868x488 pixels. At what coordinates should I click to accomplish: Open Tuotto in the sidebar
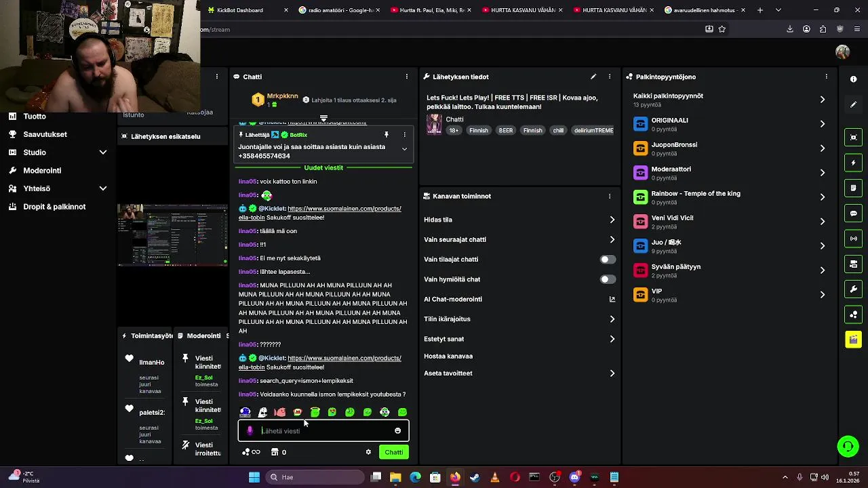click(x=35, y=117)
